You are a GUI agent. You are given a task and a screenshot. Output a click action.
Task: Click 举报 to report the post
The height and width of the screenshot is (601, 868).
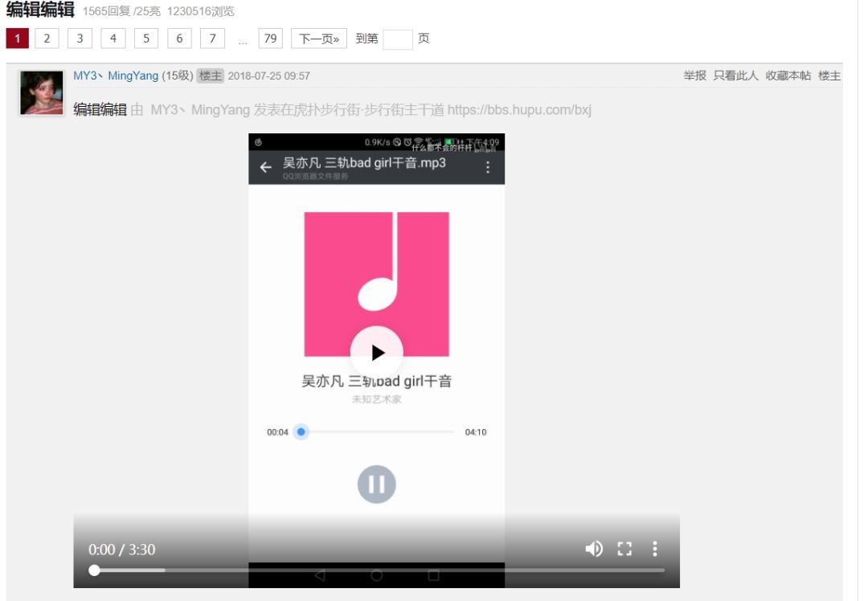(x=694, y=76)
